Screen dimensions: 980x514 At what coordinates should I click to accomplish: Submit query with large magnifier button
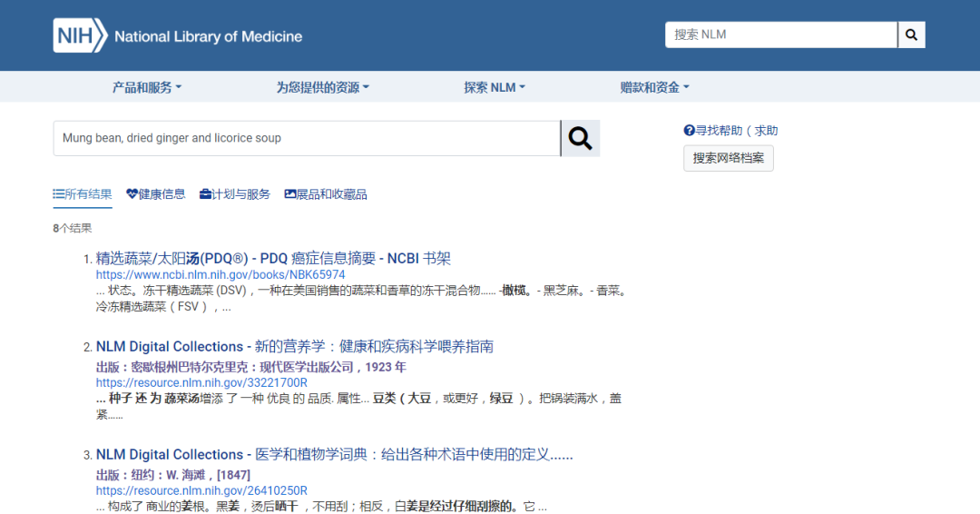(x=580, y=138)
